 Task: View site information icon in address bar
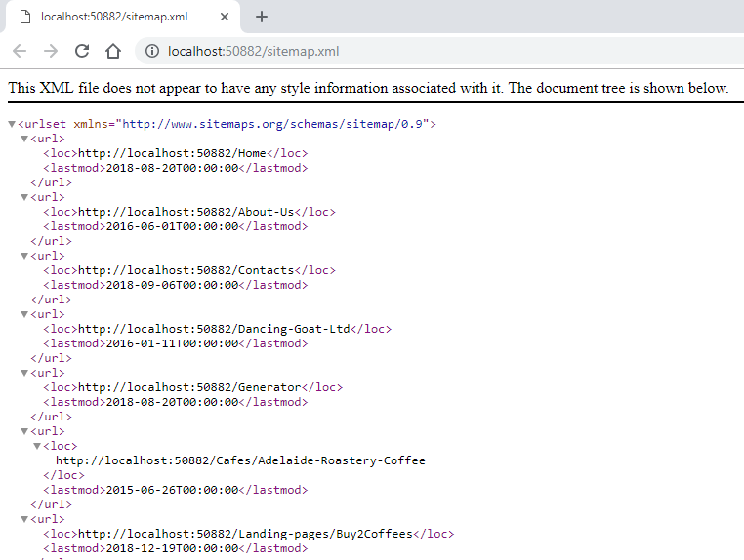[x=152, y=51]
